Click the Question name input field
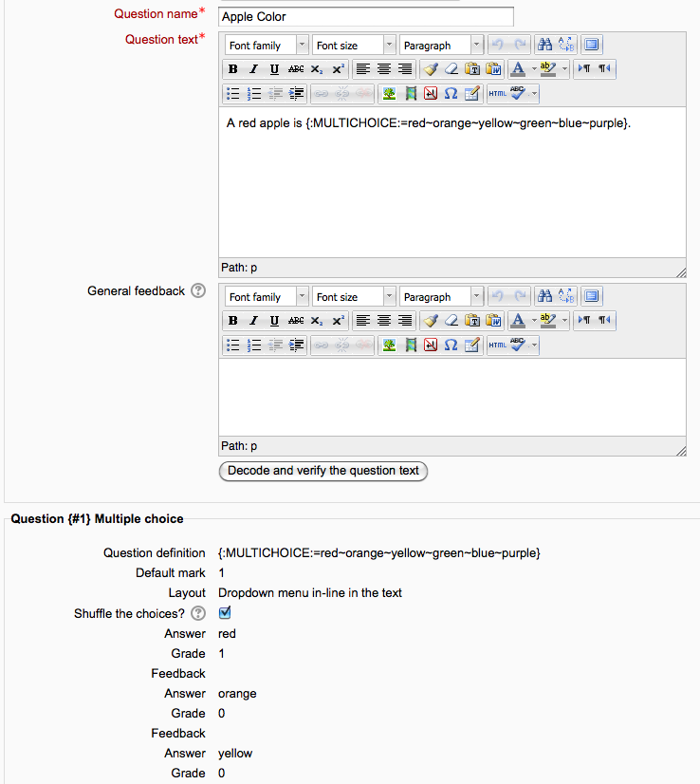This screenshot has width=700, height=784. click(x=366, y=16)
